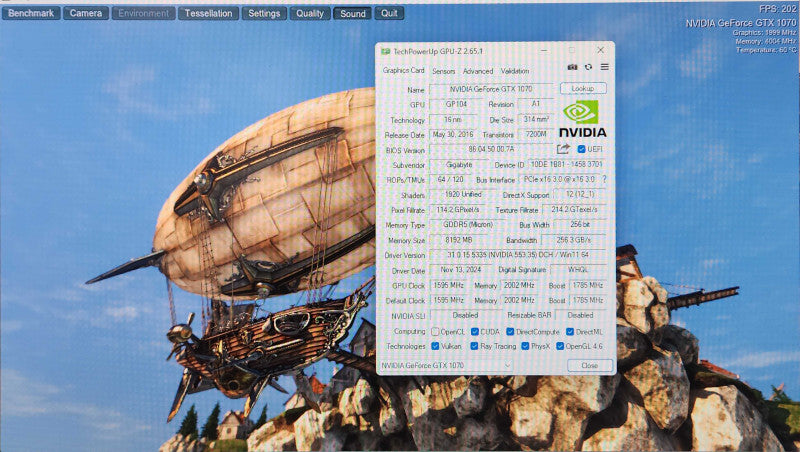Switch to the Sensors tab
Image resolution: width=800 pixels, height=452 pixels.
pyautogui.click(x=443, y=71)
